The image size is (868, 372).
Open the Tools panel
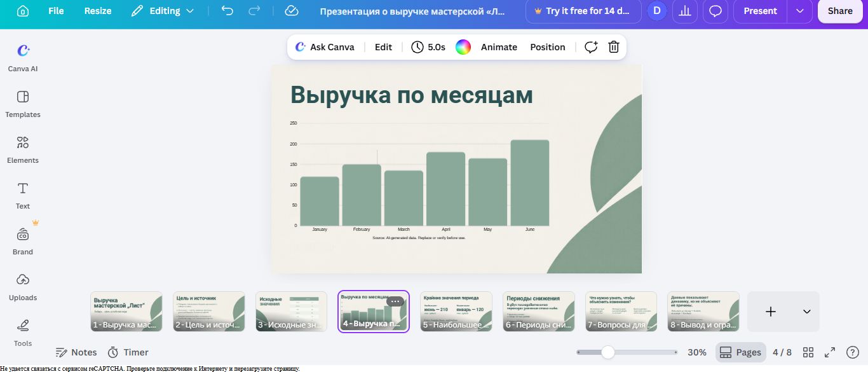pyautogui.click(x=23, y=333)
